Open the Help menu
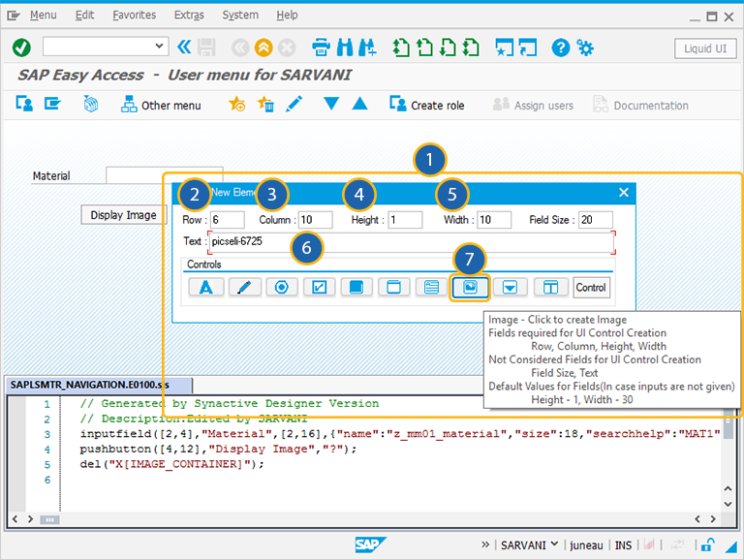This screenshot has width=744, height=560. tap(287, 16)
